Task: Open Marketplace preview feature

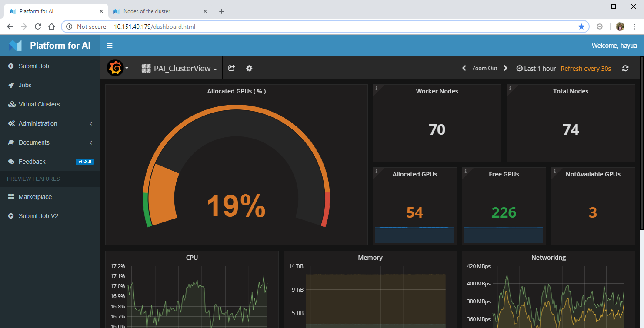Action: pyautogui.click(x=50, y=197)
